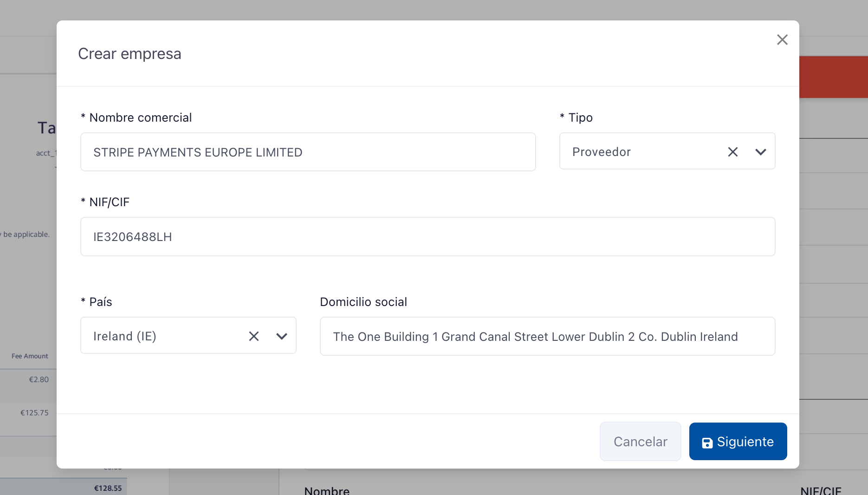Focus the Nombre comercial input field

pyautogui.click(x=308, y=152)
